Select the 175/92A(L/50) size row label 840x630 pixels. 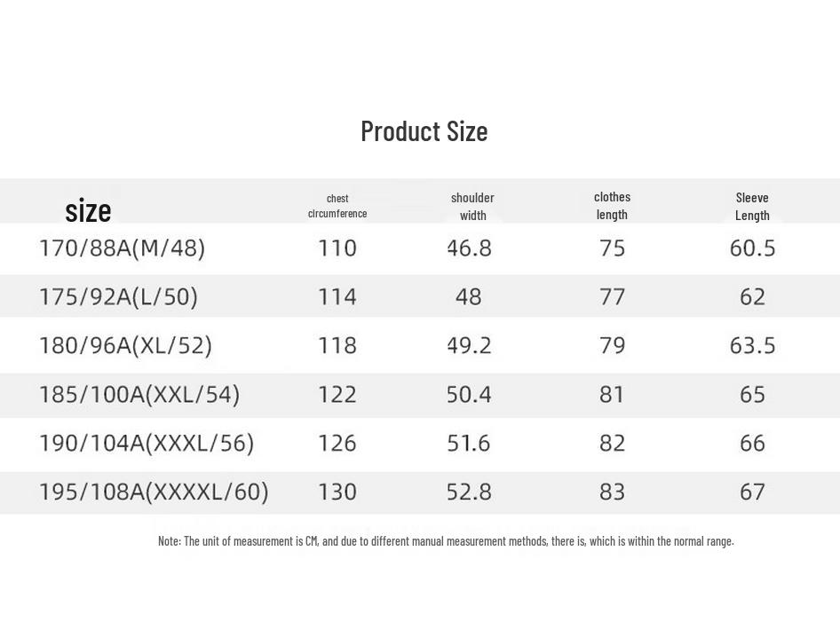(x=118, y=296)
